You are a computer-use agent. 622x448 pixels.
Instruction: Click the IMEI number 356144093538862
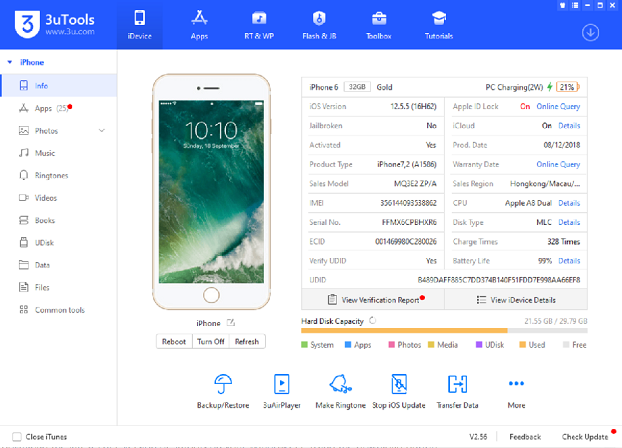click(408, 203)
